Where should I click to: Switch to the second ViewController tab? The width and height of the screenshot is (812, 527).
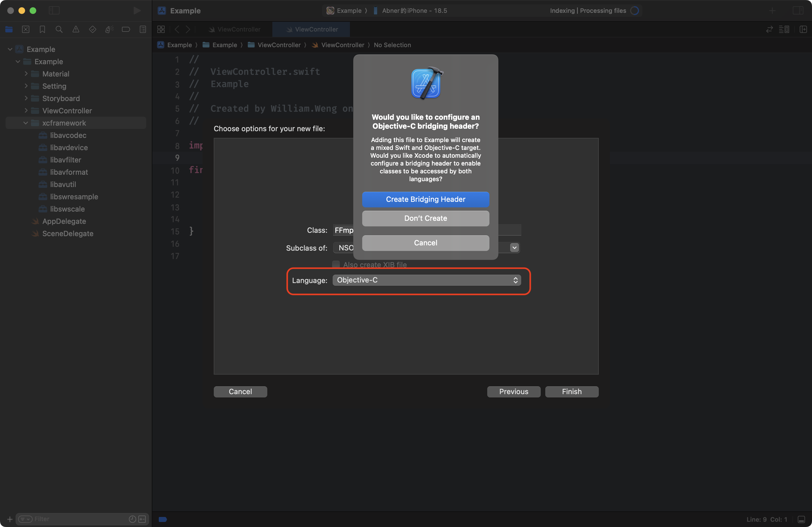pos(311,29)
